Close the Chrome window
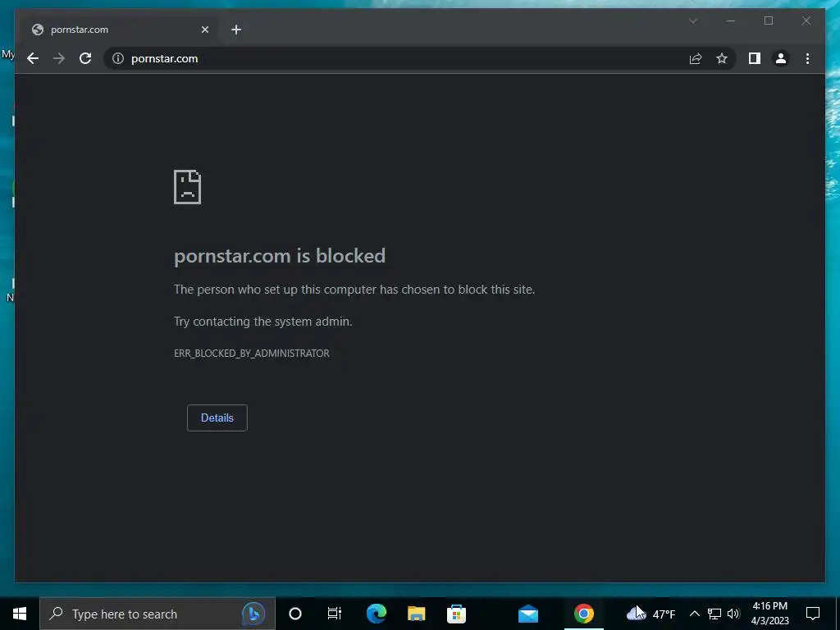The height and width of the screenshot is (630, 840). point(806,21)
